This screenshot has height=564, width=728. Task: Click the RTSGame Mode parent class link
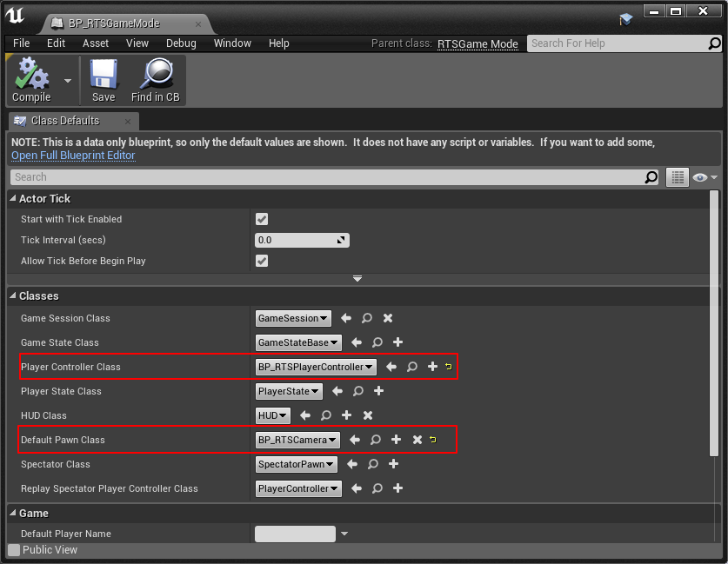pos(478,44)
